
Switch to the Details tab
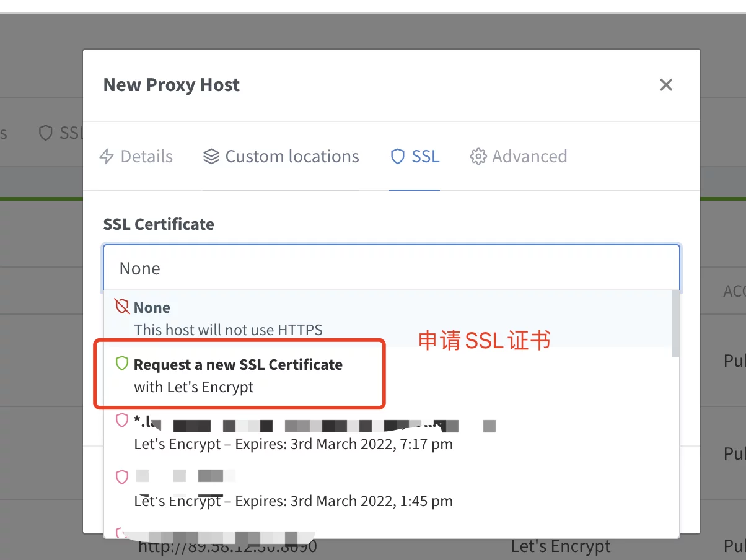[x=136, y=156]
